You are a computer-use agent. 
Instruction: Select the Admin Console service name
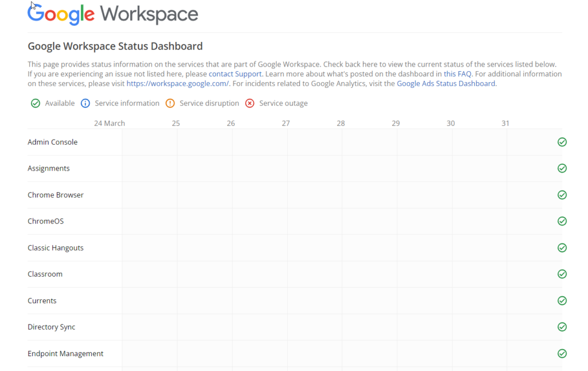[x=52, y=142]
